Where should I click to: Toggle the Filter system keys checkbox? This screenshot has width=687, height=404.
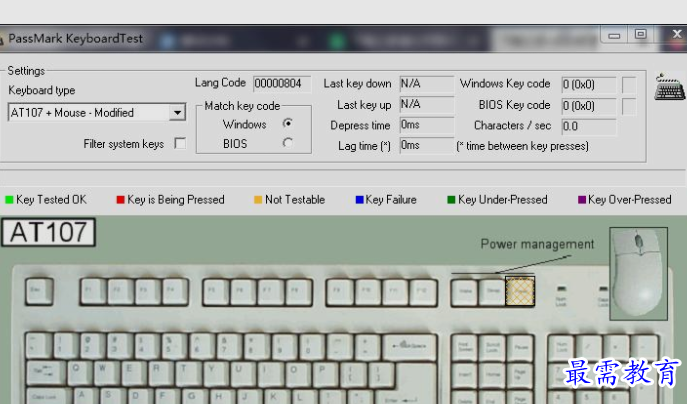coord(180,143)
